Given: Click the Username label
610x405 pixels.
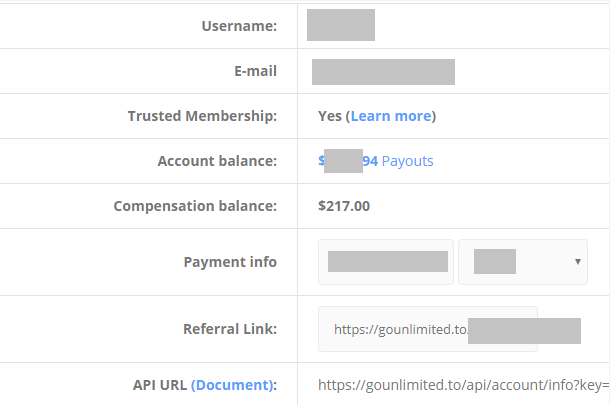Looking at the screenshot, I should [238, 25].
